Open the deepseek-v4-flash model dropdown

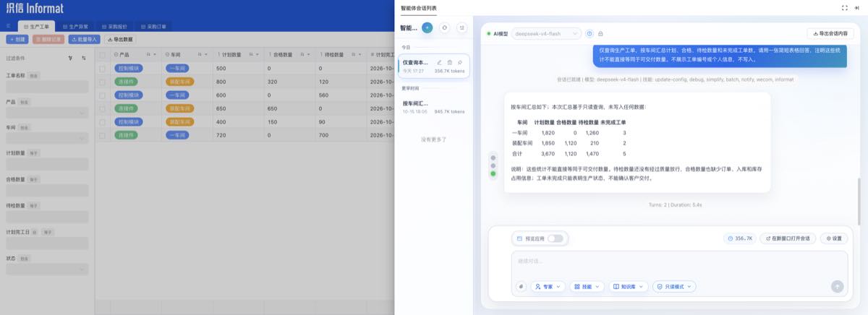point(546,33)
